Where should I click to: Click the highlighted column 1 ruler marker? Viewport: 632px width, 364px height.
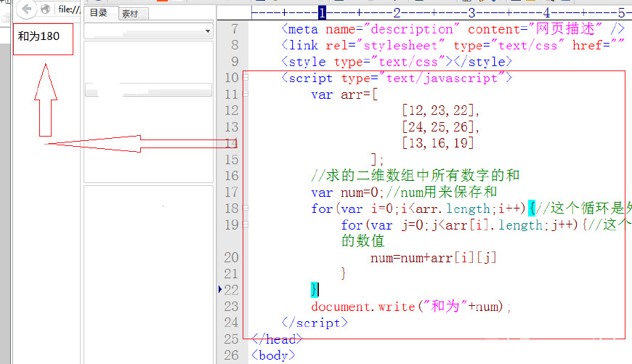322,13
